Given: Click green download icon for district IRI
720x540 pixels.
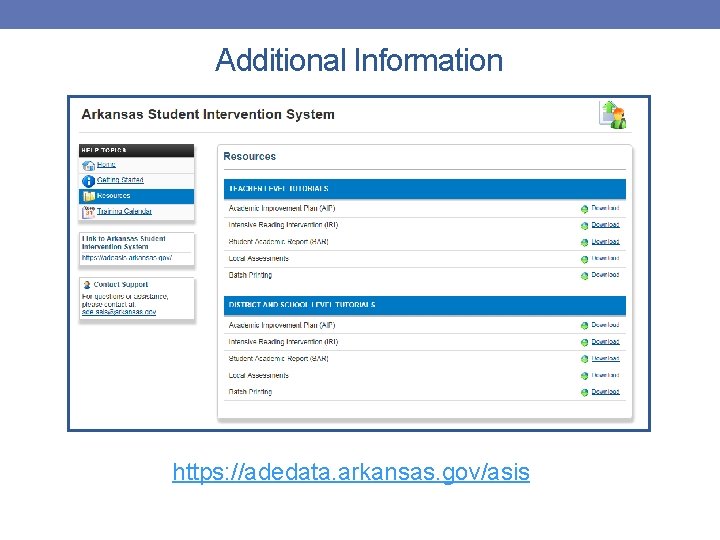Looking at the screenshot, I should click(x=585, y=343).
